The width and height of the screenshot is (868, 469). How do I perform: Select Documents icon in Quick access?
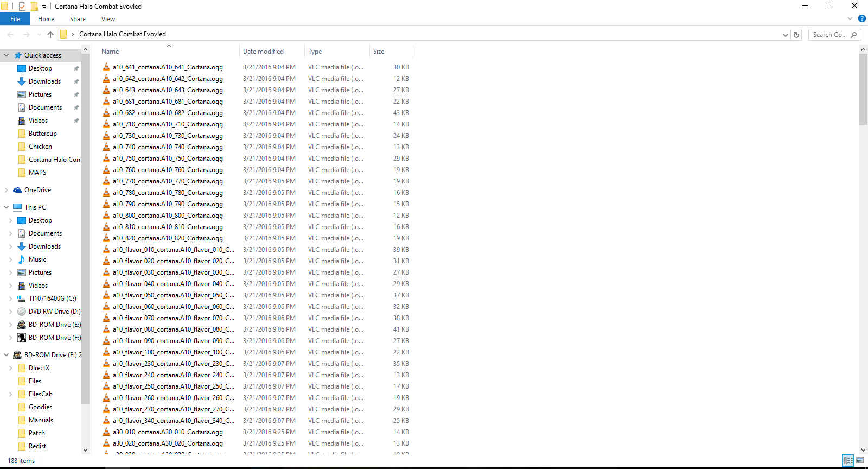click(x=22, y=107)
